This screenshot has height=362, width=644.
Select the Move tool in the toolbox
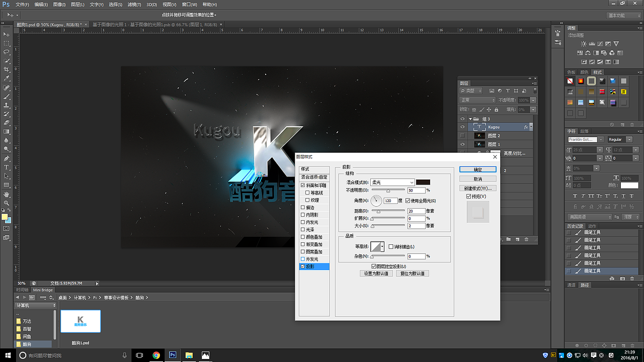click(x=7, y=34)
